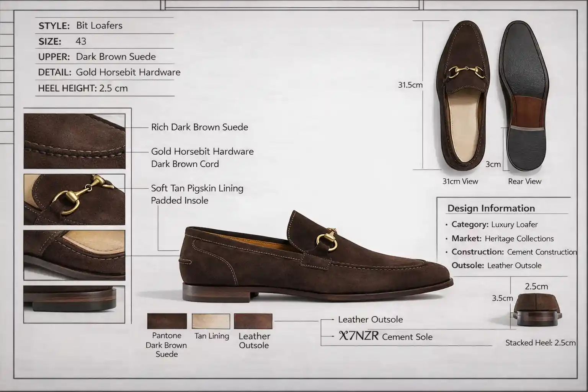Click the 'Category: Luxury Loafer' entry
The height and width of the screenshot is (392, 588).
[x=494, y=225]
